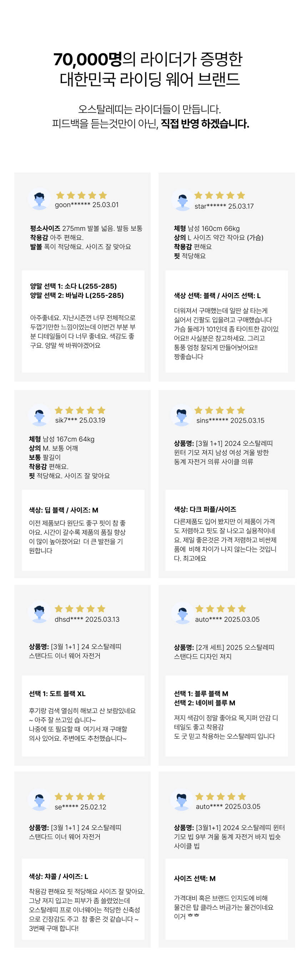The height and width of the screenshot is (980, 307).
Task: Click the star rating above goon****** 25.03.01
Action: tap(81, 196)
